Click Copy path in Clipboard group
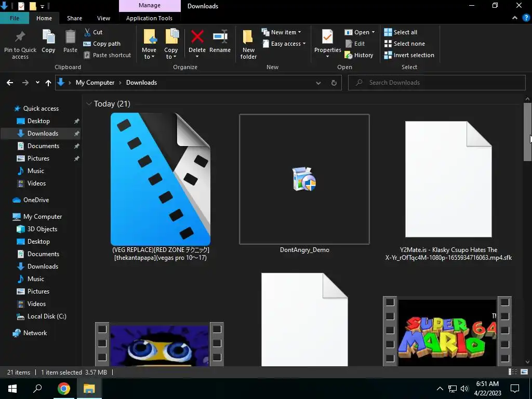This screenshot has height=399, width=532. 102,44
